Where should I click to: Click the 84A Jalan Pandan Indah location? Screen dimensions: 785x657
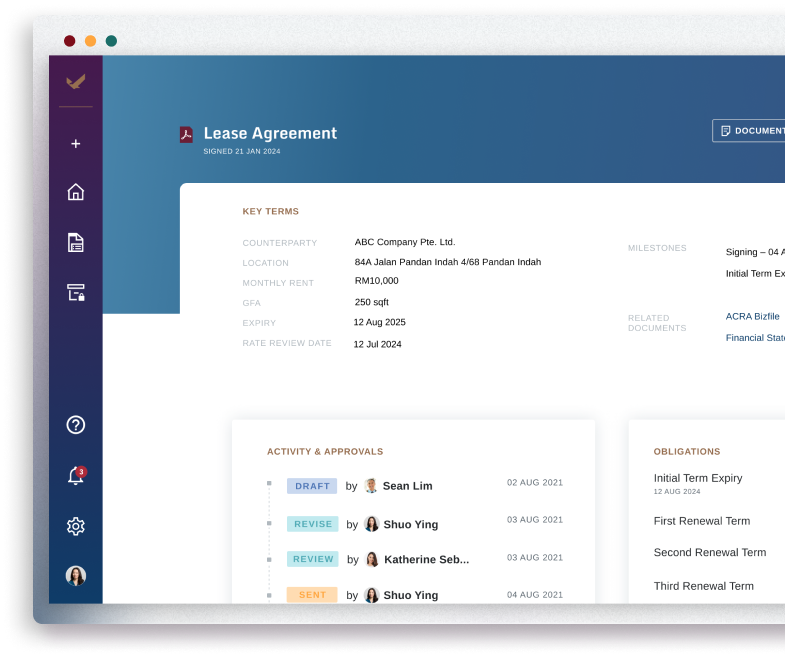point(448,262)
